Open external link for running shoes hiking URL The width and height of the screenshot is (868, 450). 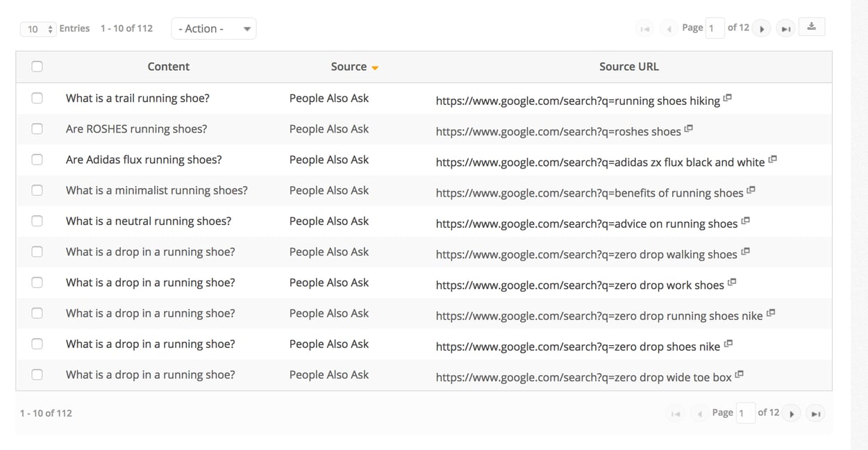[x=728, y=98]
